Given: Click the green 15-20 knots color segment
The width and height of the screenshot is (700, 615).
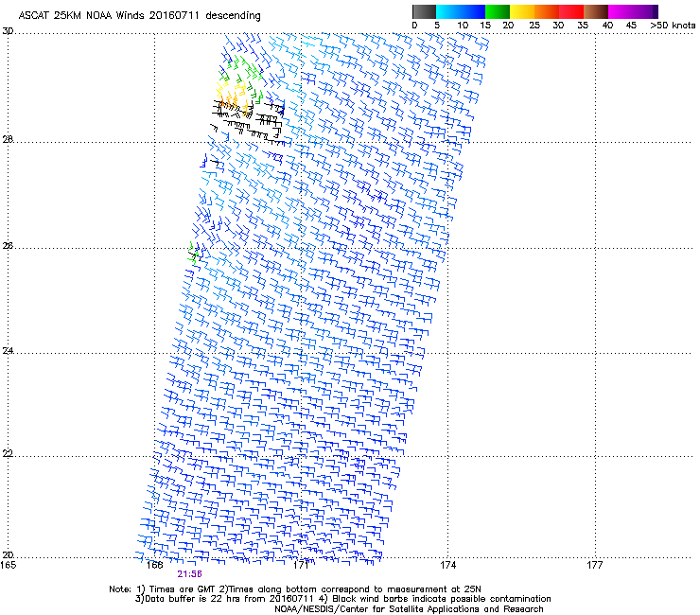Looking at the screenshot, I should (498, 11).
